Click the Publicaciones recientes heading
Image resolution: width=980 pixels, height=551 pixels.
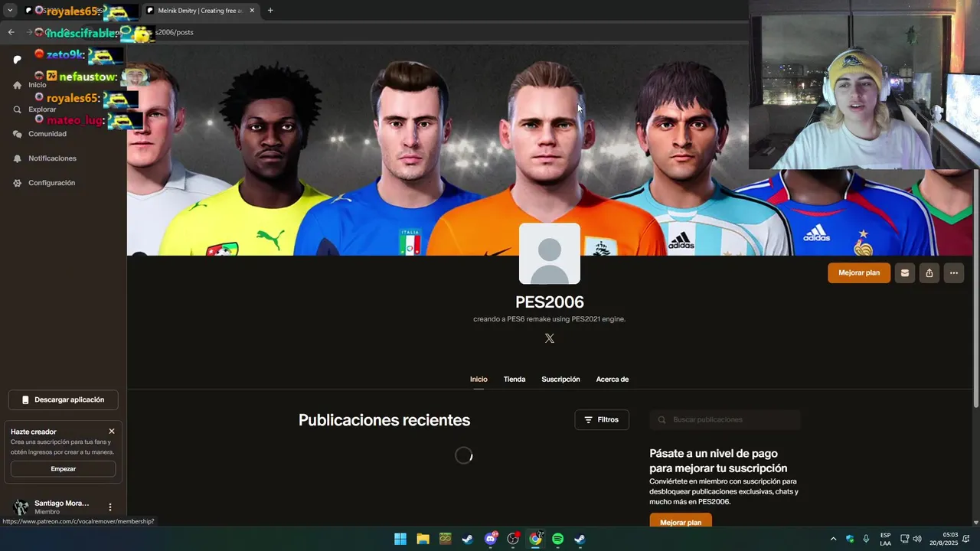(x=384, y=420)
